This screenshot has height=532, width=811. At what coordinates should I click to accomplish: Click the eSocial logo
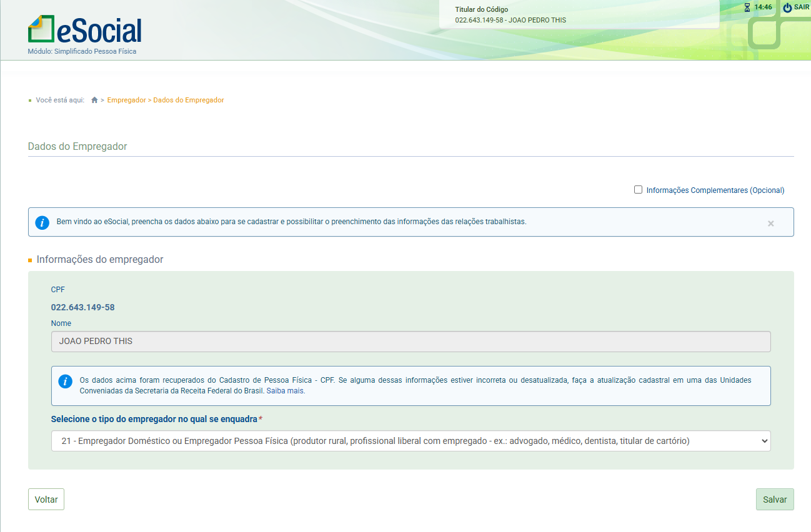[85, 29]
